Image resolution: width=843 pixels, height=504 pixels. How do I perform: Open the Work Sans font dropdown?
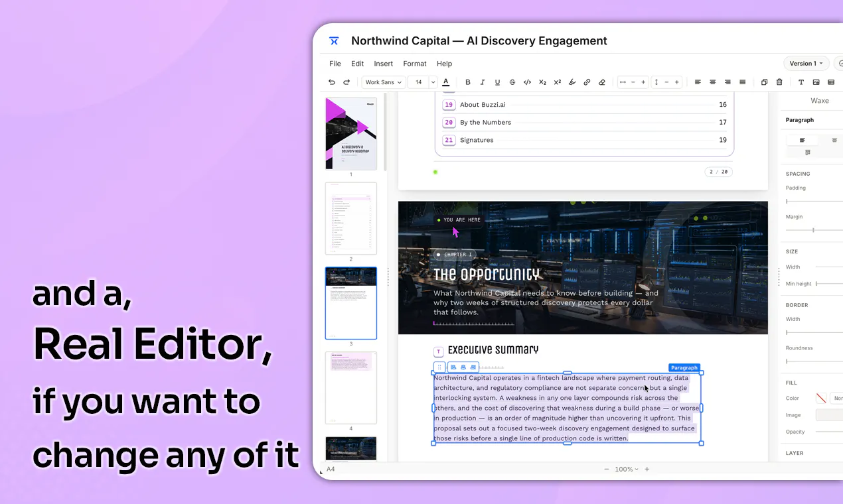pos(384,82)
